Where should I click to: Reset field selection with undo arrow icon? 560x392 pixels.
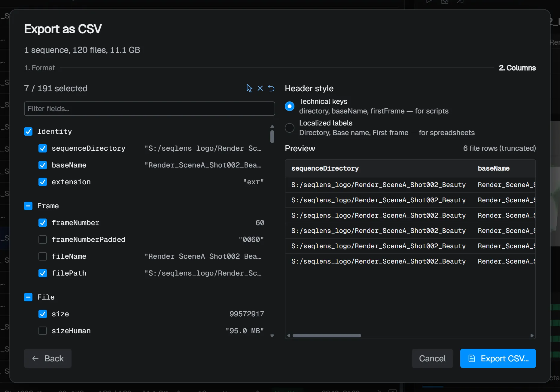coord(271,88)
